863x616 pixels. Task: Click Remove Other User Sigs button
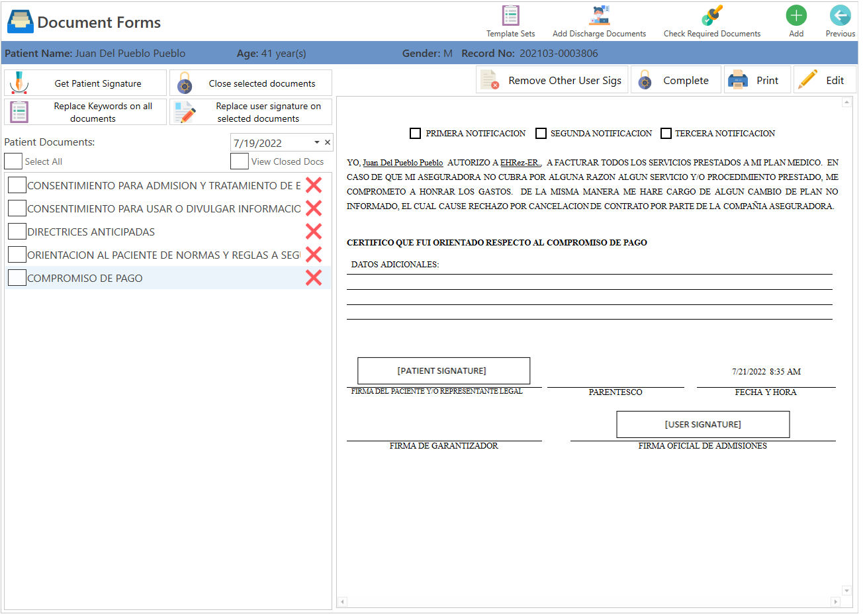[552, 80]
